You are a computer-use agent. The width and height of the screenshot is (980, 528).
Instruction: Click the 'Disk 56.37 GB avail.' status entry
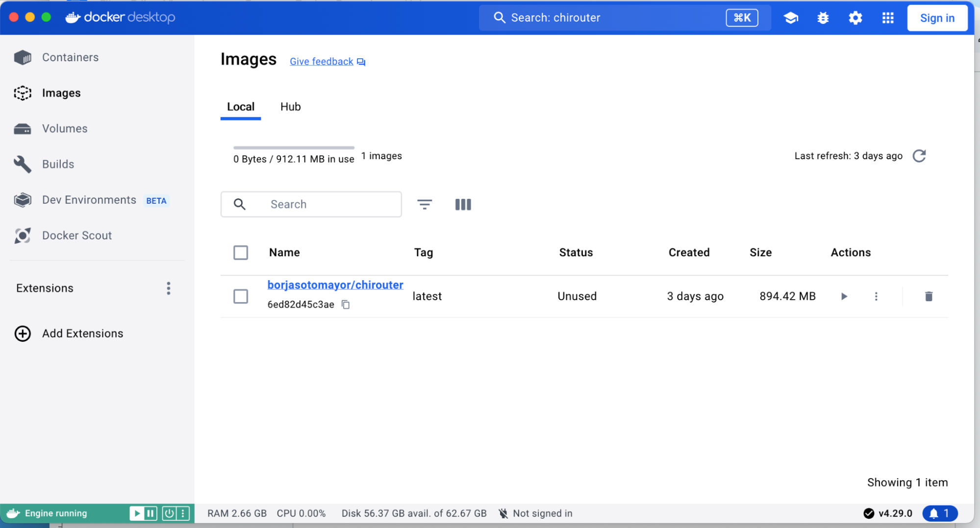414,513
